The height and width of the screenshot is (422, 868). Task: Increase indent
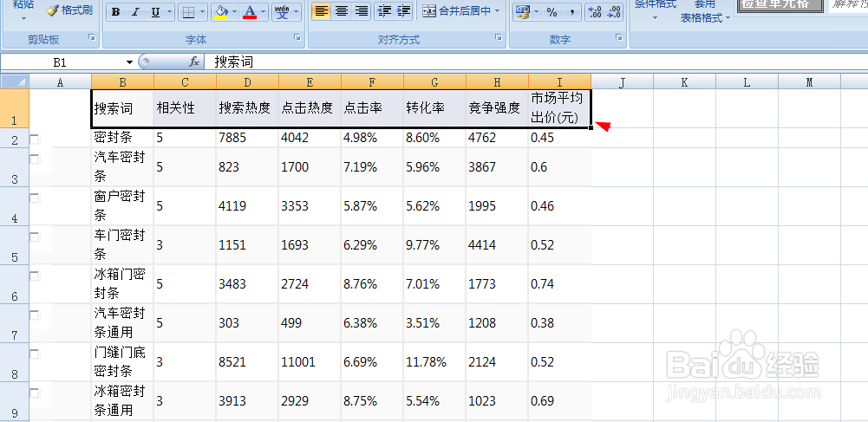click(x=403, y=11)
